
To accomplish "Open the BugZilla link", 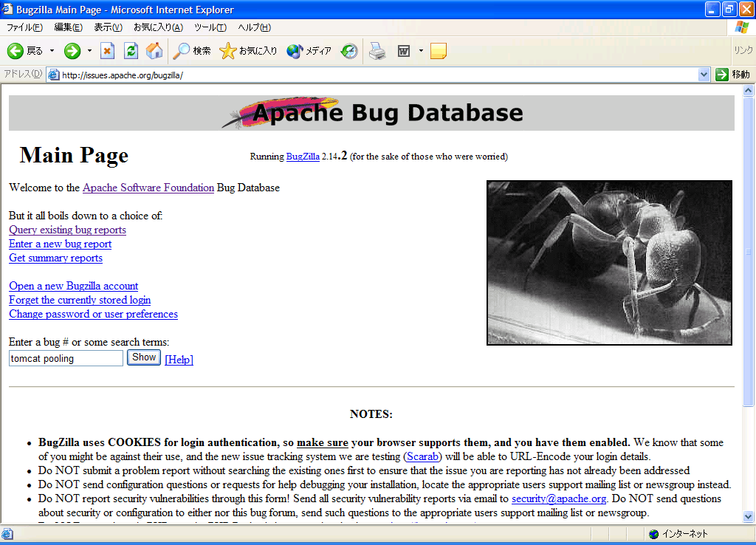I will pyautogui.click(x=303, y=157).
